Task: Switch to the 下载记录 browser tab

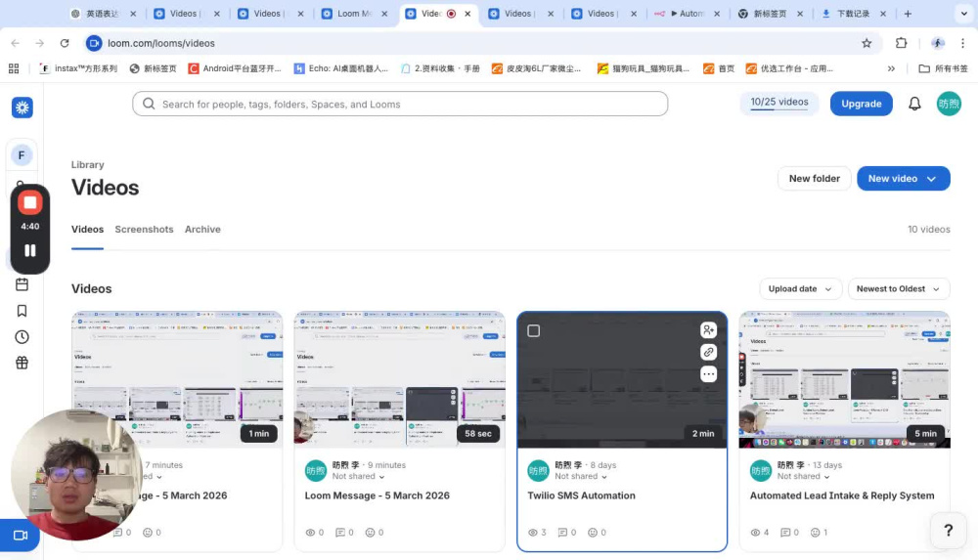Action: coord(852,14)
